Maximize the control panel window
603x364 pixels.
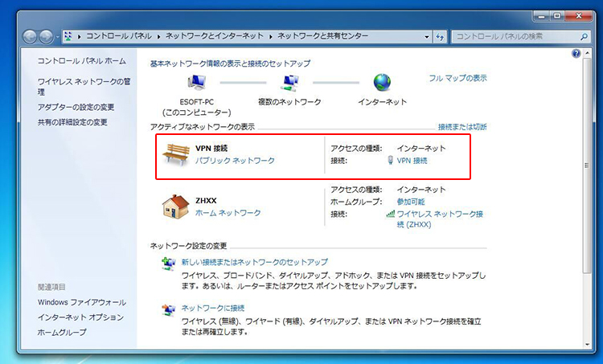click(x=557, y=16)
